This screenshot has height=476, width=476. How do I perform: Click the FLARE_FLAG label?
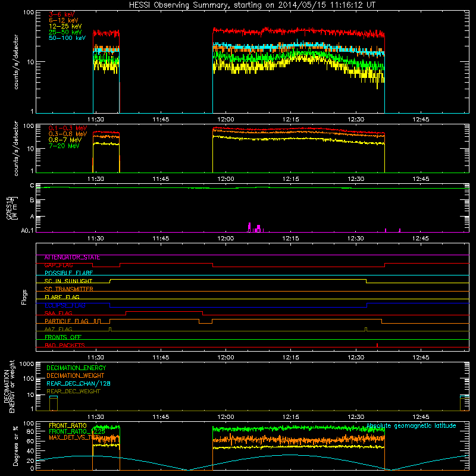(x=62, y=297)
